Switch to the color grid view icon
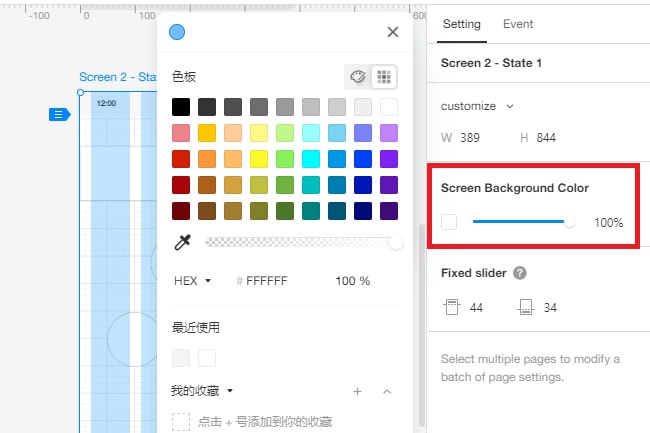The image size is (650, 433). point(384,76)
